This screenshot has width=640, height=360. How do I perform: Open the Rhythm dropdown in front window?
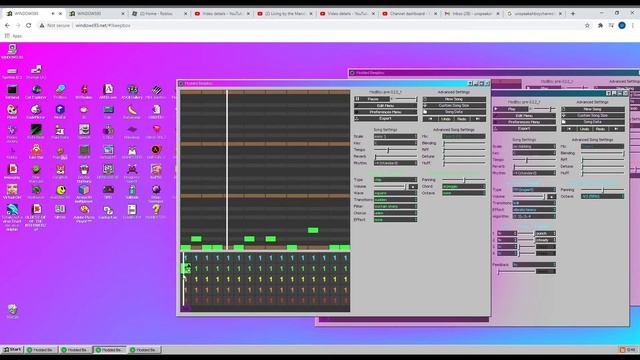tap(395, 163)
